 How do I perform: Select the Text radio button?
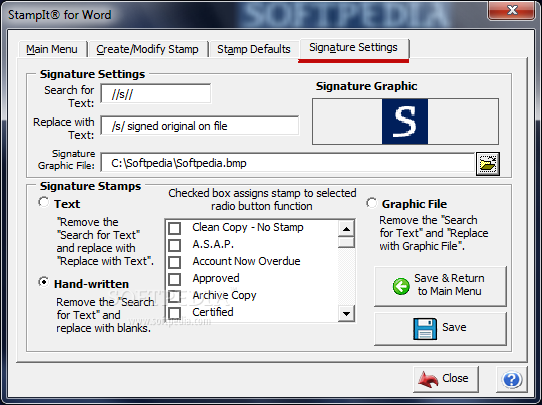coord(44,202)
